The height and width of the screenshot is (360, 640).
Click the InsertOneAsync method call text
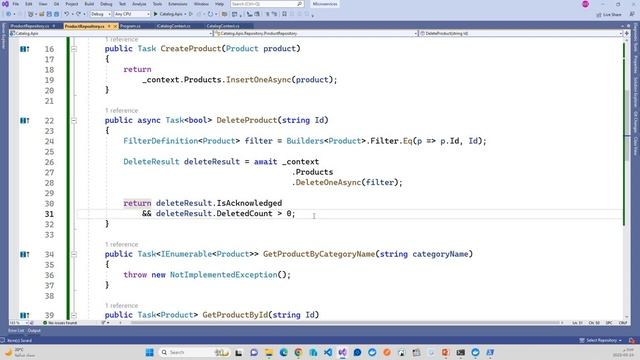coord(258,80)
